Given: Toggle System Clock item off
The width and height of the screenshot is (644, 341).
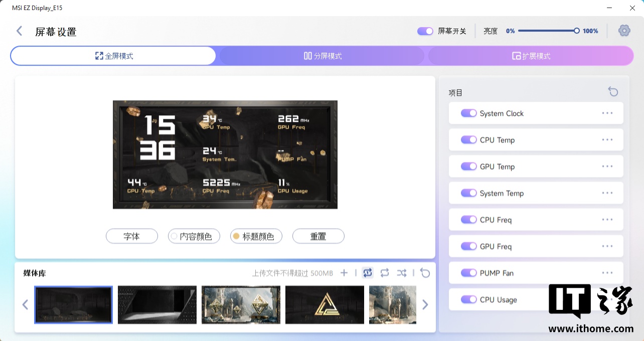Looking at the screenshot, I should [469, 113].
